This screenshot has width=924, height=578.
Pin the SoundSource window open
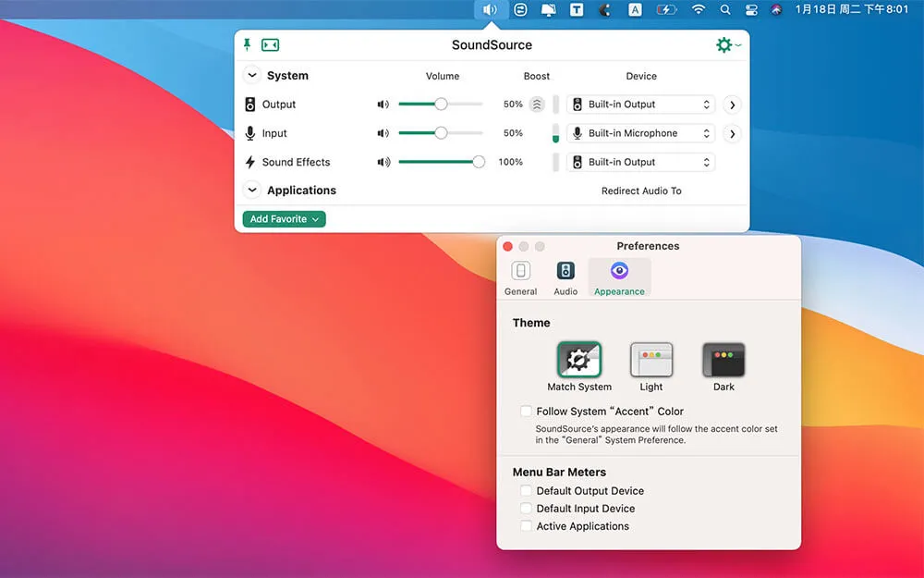pos(247,44)
